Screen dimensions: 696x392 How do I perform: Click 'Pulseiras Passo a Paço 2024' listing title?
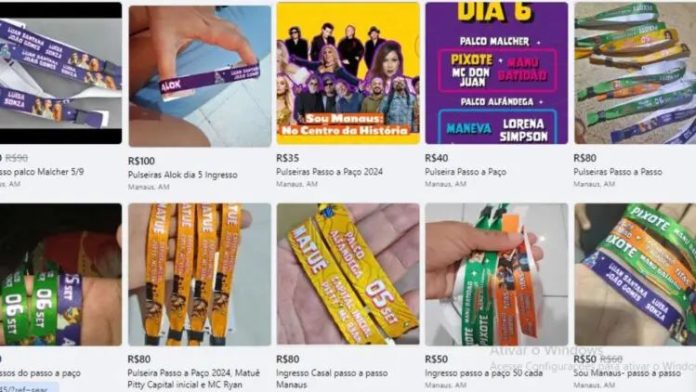click(x=329, y=172)
